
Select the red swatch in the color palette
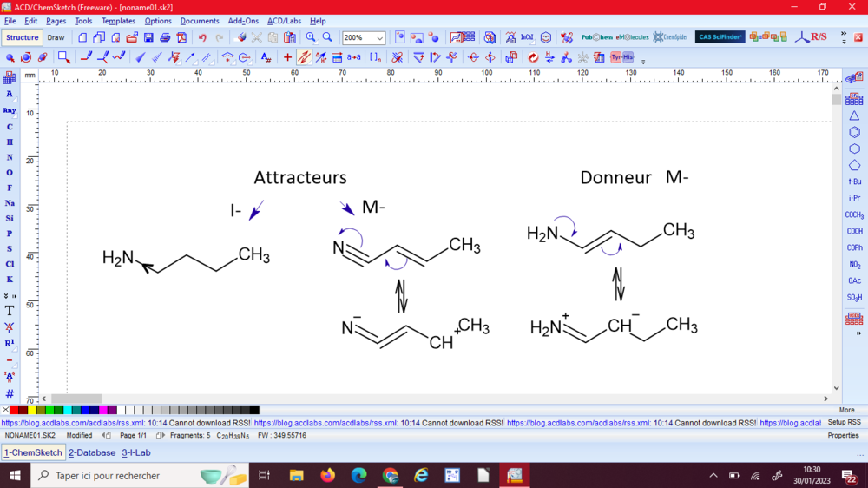pyautogui.click(x=14, y=410)
